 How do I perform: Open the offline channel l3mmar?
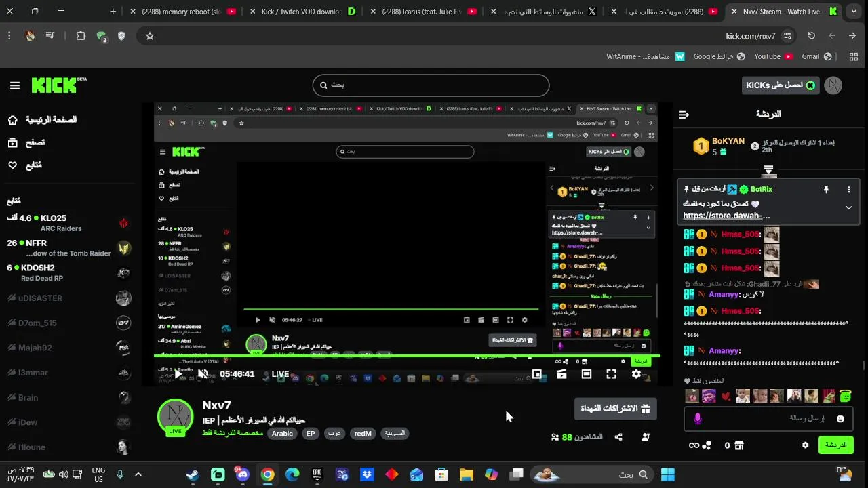(68, 373)
